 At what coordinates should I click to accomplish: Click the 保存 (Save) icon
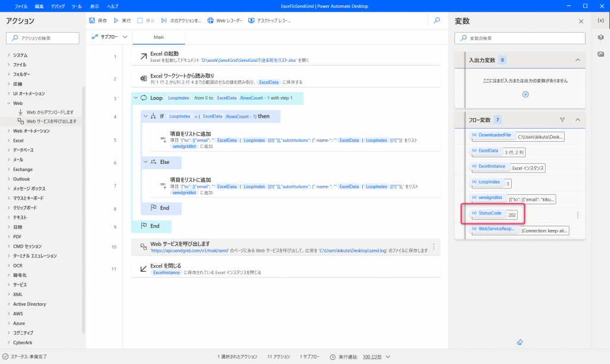[92, 20]
